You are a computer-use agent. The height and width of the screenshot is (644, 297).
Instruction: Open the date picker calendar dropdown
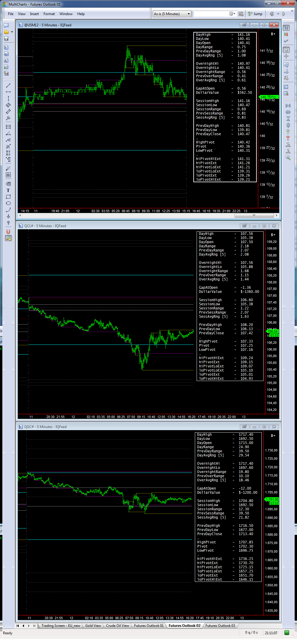click(232, 14)
